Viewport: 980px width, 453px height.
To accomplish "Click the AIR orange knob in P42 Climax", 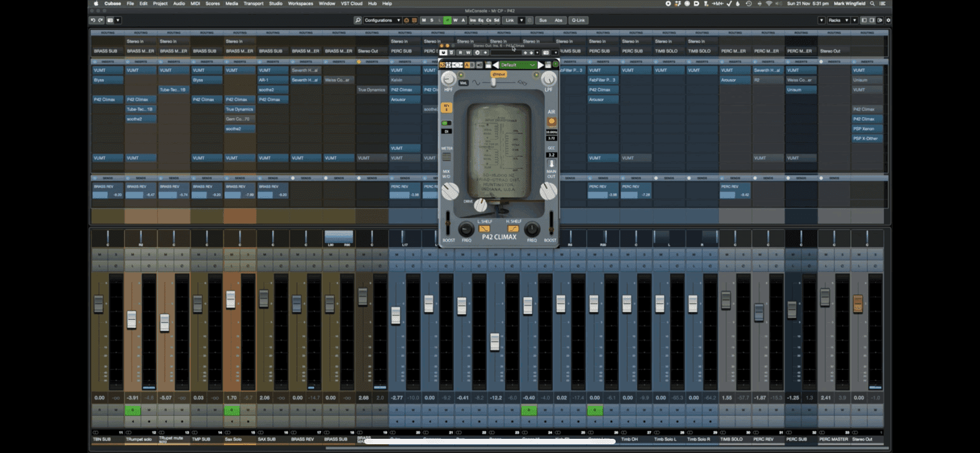I will [x=551, y=121].
